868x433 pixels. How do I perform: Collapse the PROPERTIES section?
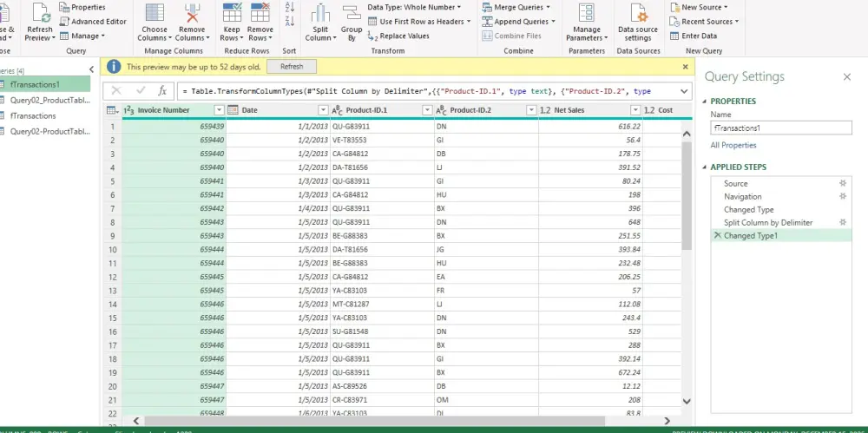705,102
